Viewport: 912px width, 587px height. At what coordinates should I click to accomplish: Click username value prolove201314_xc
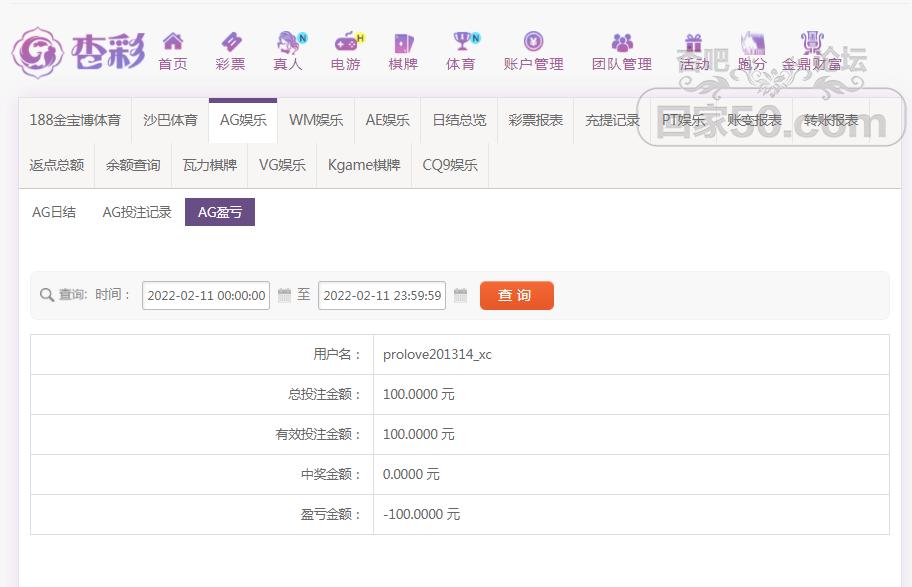pyautogui.click(x=437, y=354)
